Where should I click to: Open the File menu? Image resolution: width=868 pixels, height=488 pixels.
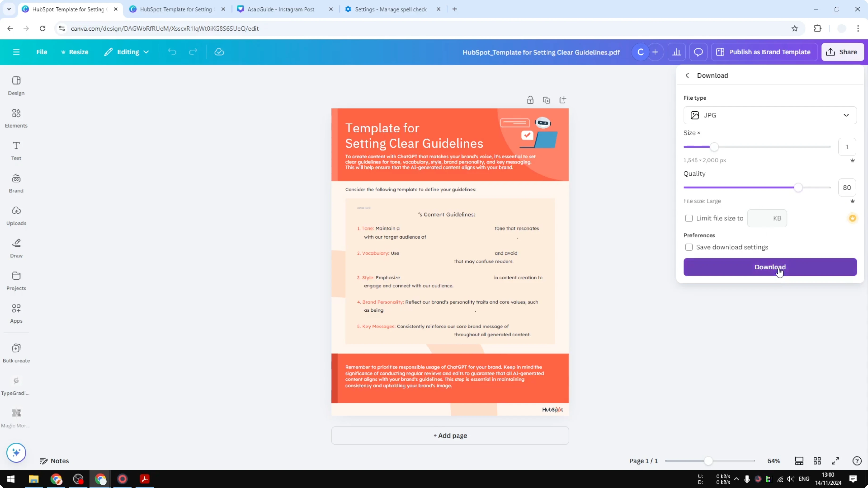(x=42, y=52)
